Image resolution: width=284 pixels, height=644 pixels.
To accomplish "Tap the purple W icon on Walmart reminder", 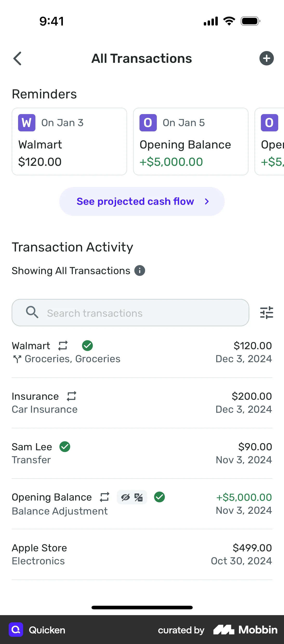I will 26,123.
